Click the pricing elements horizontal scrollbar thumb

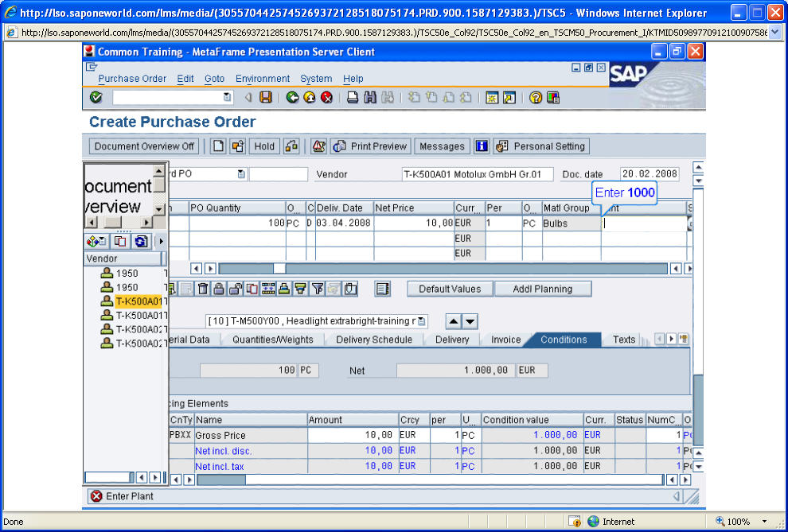tap(221, 480)
